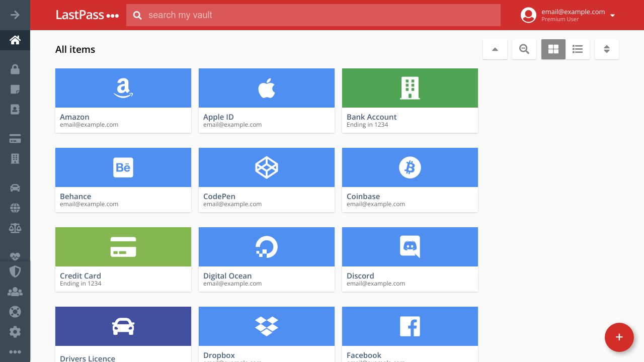Viewport: 644px width, 362px height.
Task: Click the Facebook logo icon
Action: (410, 326)
